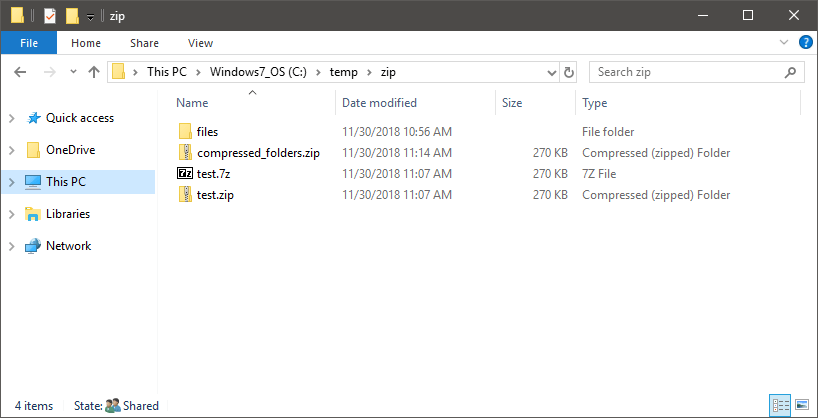Go forward with the Forward arrow
Screen dimensions: 818x418
tap(50, 72)
